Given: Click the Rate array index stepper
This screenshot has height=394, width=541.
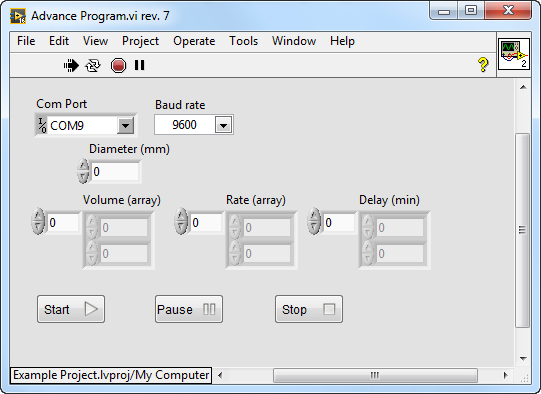Looking at the screenshot, I should click(181, 221).
